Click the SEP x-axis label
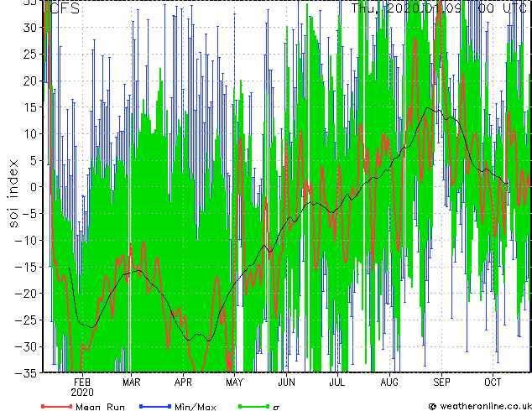Image resolution: width=532 pixels, height=411 pixels. pyautogui.click(x=441, y=382)
